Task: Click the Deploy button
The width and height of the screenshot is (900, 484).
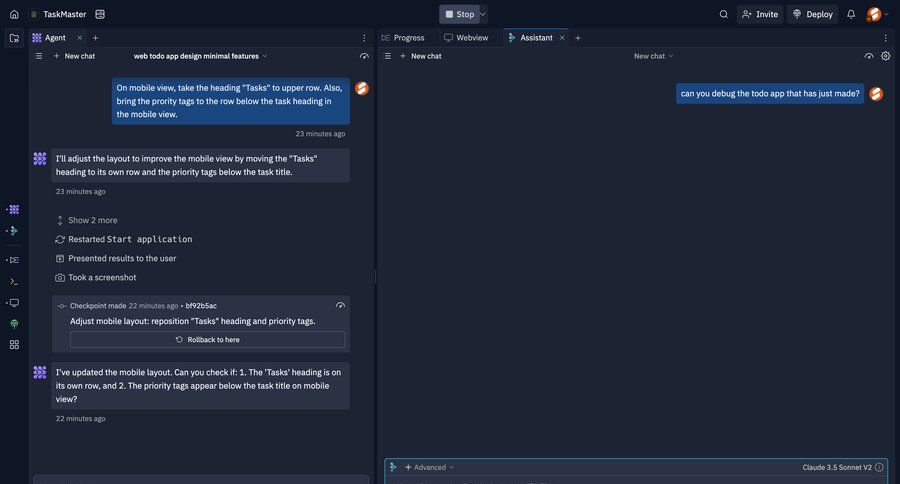Action: click(813, 14)
